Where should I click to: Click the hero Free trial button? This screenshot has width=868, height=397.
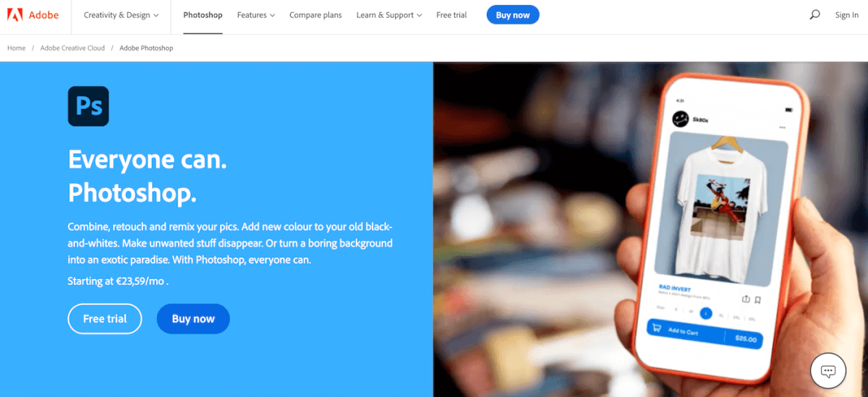(x=105, y=319)
